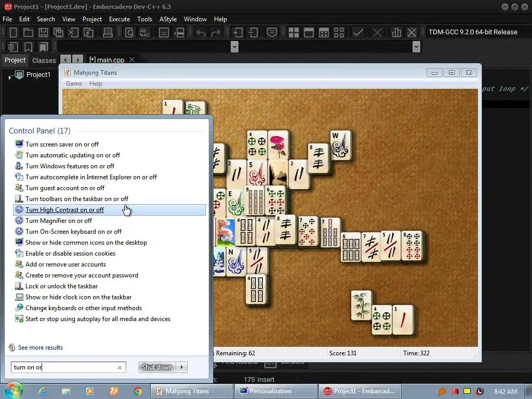Viewport: 532px width, 399px height.
Task: Click the Print icon in Dev-C++ toolbar
Action: (108, 33)
